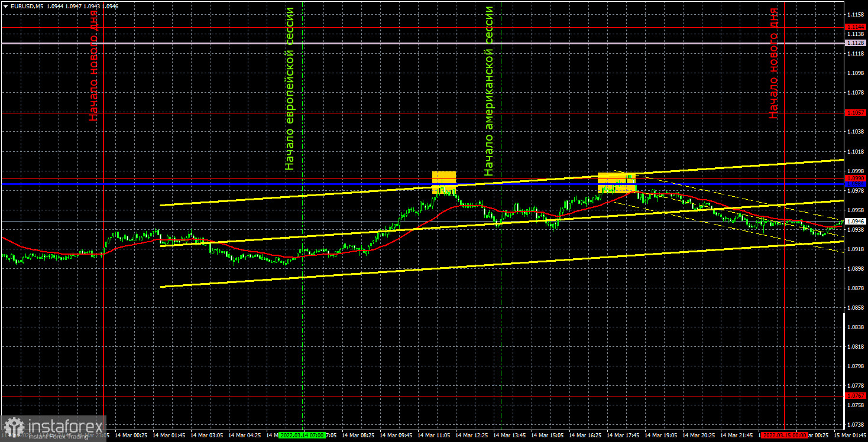The image size is (868, 442).
Task: Click the 14 Mar 00:25 time label
Action: 131,435
